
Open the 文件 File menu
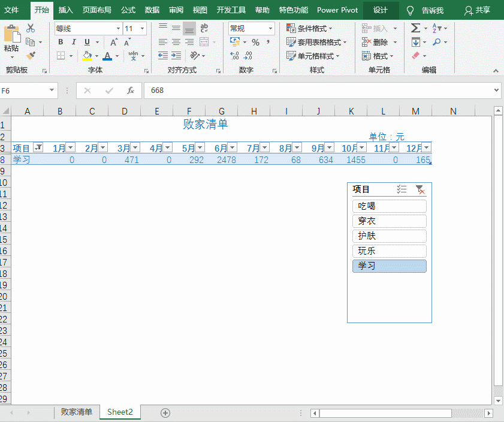11,10
